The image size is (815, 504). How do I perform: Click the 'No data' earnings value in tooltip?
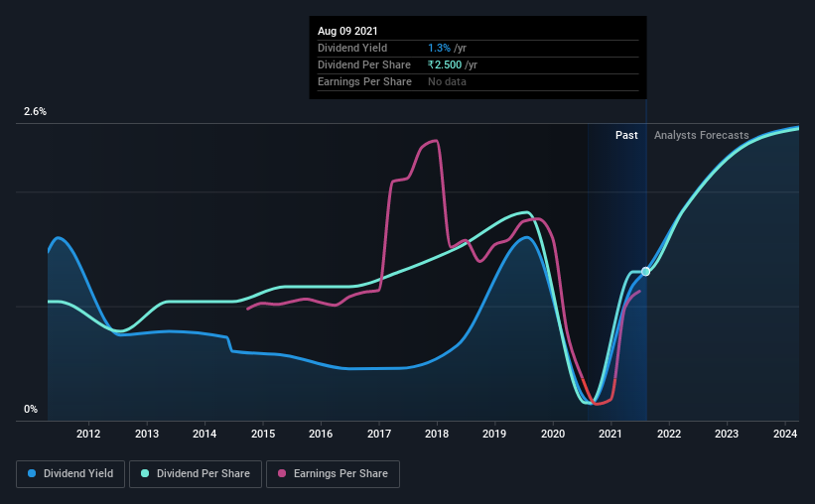[x=447, y=81]
